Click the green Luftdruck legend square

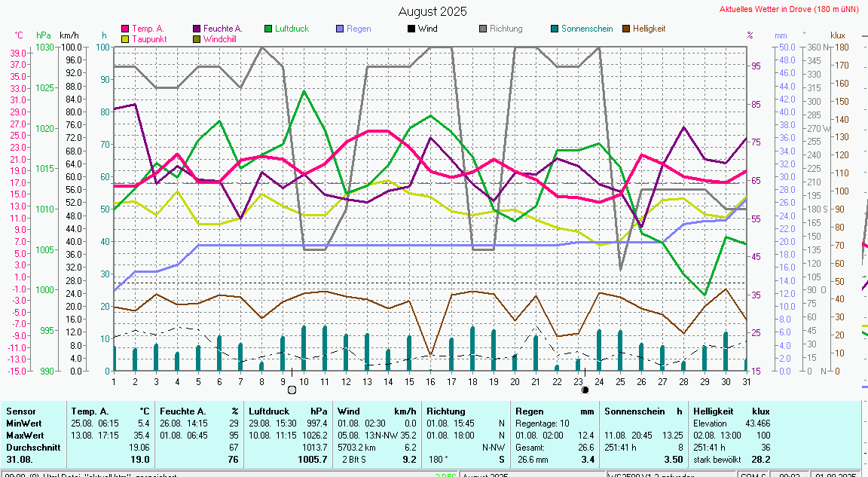coord(268,29)
